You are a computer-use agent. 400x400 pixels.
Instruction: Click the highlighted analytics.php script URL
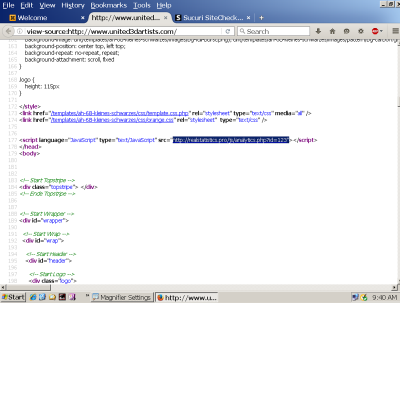(x=231, y=140)
